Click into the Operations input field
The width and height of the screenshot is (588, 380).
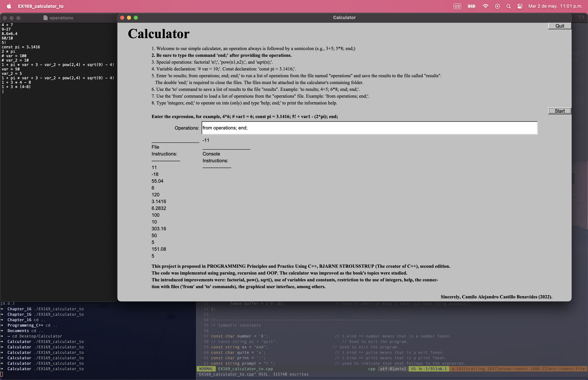pos(369,128)
